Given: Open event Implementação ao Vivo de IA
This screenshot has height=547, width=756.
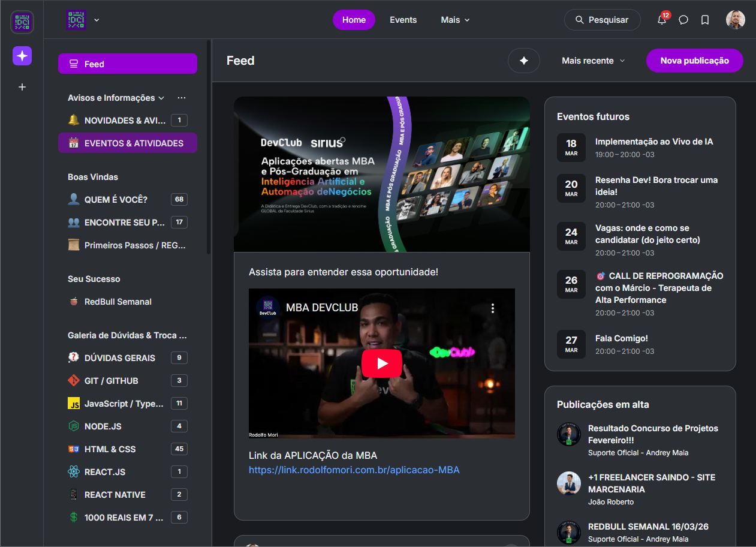Looking at the screenshot, I should coord(654,142).
